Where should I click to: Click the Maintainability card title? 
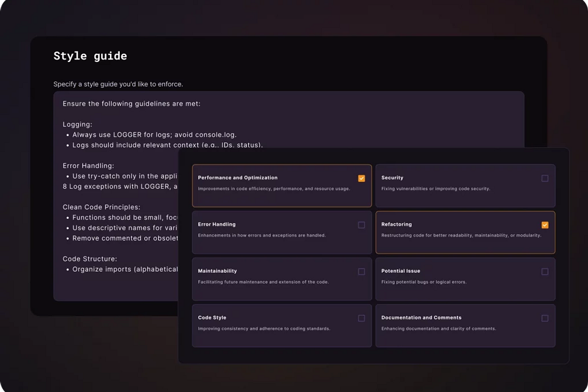[218, 271]
